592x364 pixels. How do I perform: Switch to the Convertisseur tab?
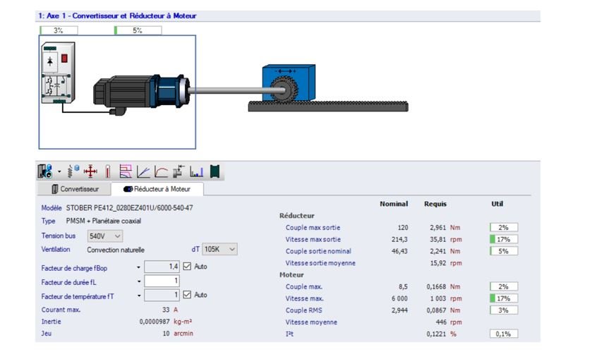tap(75, 189)
